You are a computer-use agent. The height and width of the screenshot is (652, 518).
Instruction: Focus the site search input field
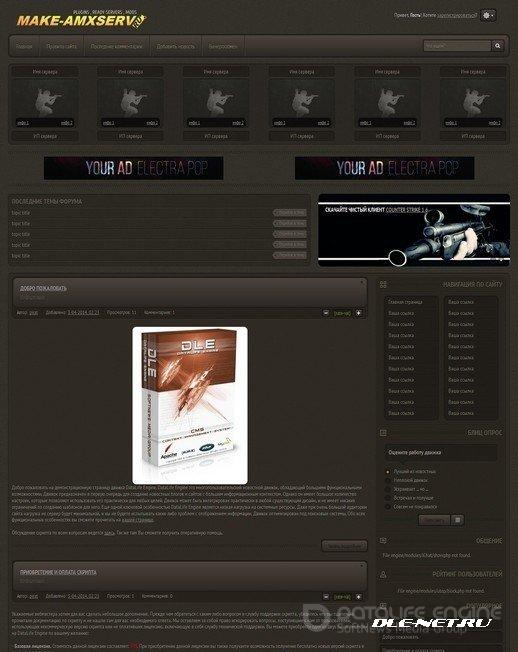pyautogui.click(x=457, y=46)
